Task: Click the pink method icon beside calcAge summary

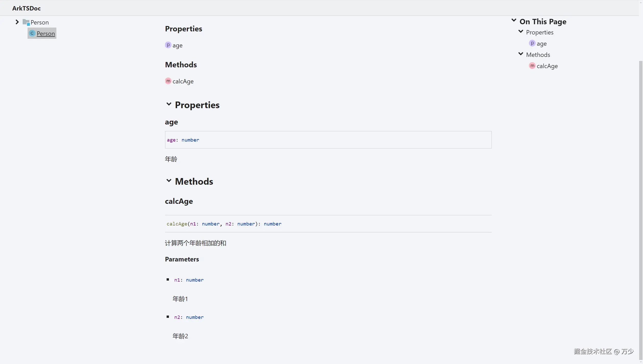Action: (168, 81)
